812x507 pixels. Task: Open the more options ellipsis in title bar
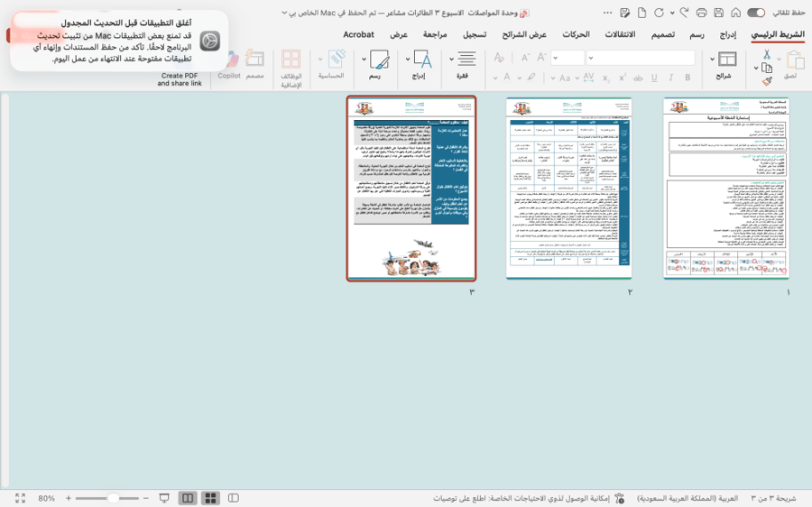[x=608, y=13]
